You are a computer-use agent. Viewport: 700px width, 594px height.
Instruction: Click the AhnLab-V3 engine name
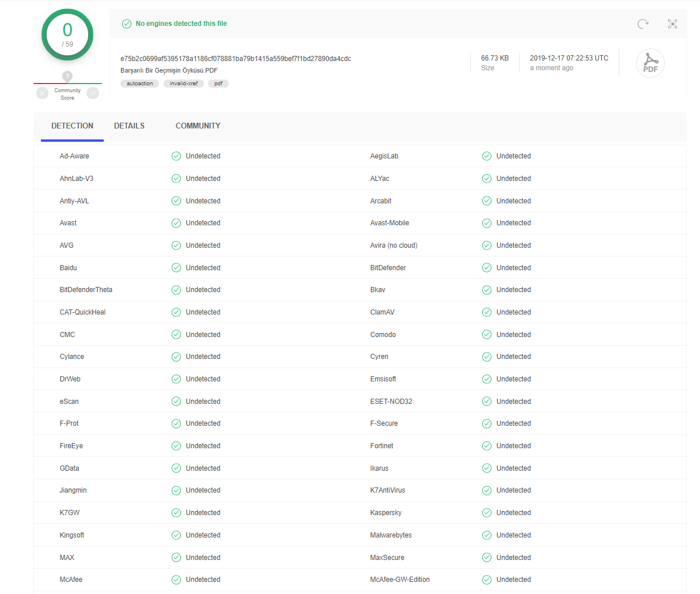click(77, 179)
